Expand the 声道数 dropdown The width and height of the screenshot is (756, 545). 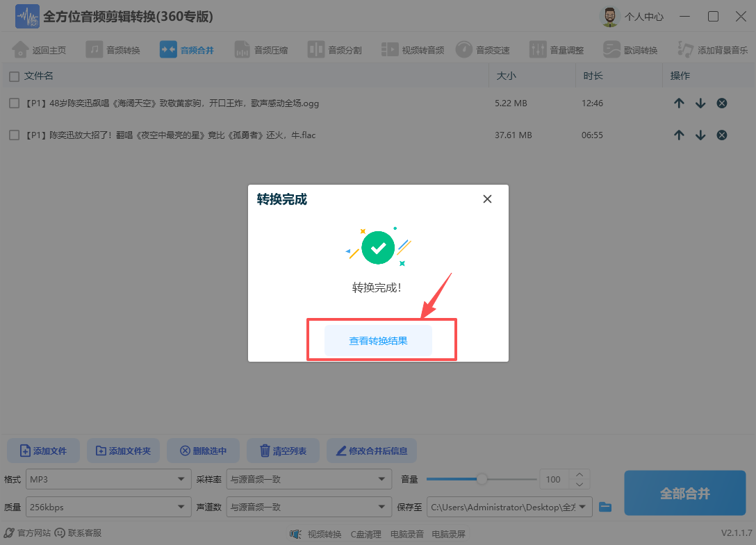pos(309,507)
